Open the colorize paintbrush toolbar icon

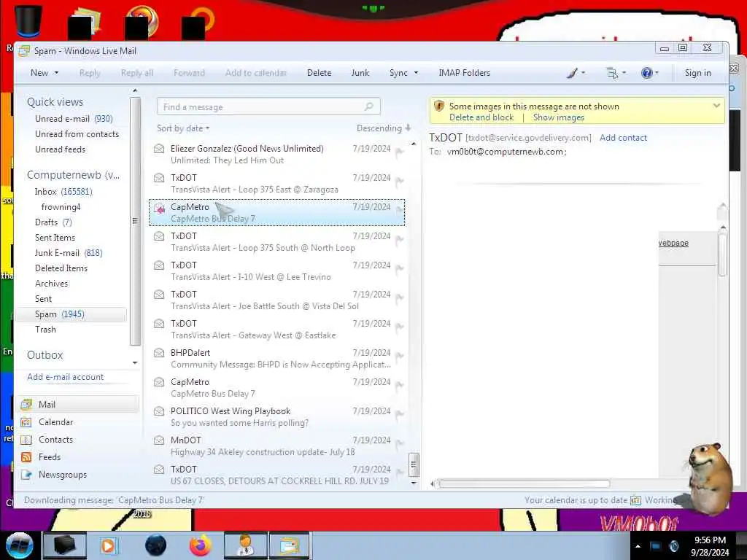point(572,73)
